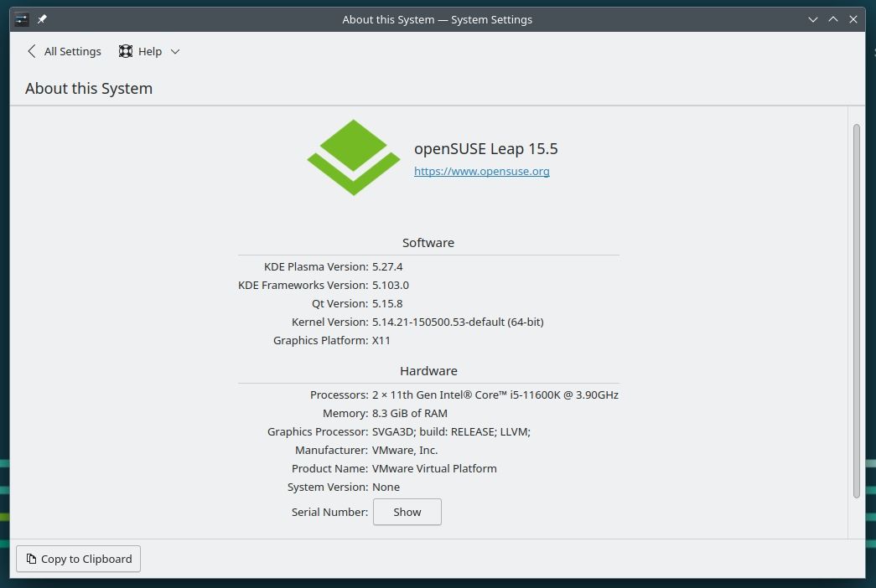
Task: Select the Processors value text
Action: tap(495, 395)
